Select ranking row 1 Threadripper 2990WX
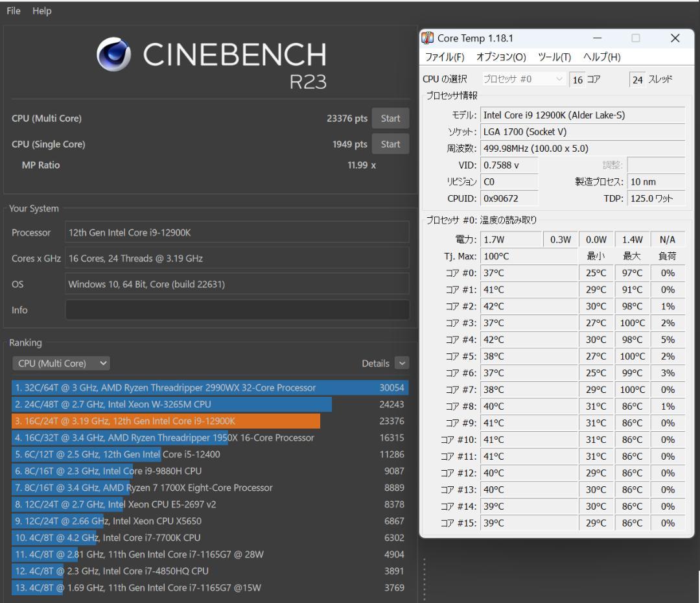 point(210,388)
